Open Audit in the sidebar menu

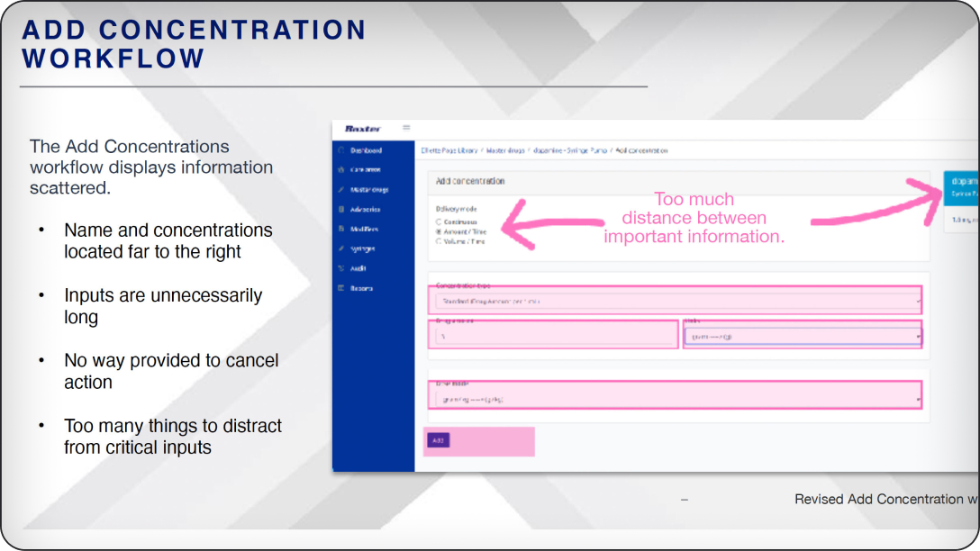[x=358, y=268]
